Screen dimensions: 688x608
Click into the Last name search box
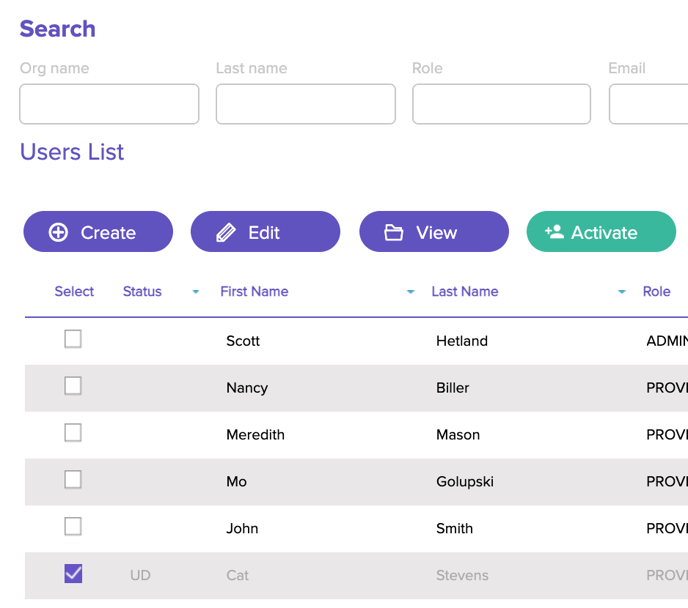point(305,104)
